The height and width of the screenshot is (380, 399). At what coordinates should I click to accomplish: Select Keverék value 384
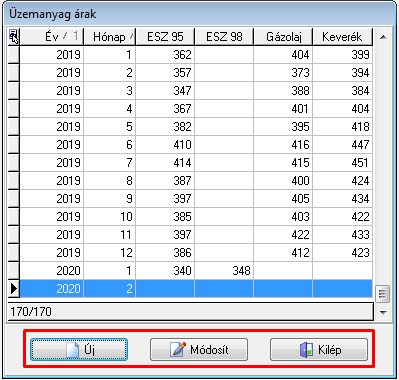342,91
